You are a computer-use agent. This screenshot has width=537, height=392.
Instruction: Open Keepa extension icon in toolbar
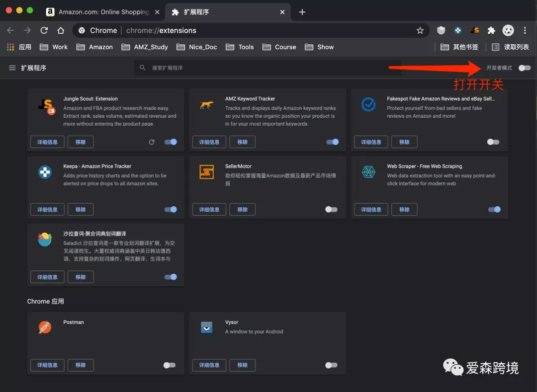pos(457,30)
